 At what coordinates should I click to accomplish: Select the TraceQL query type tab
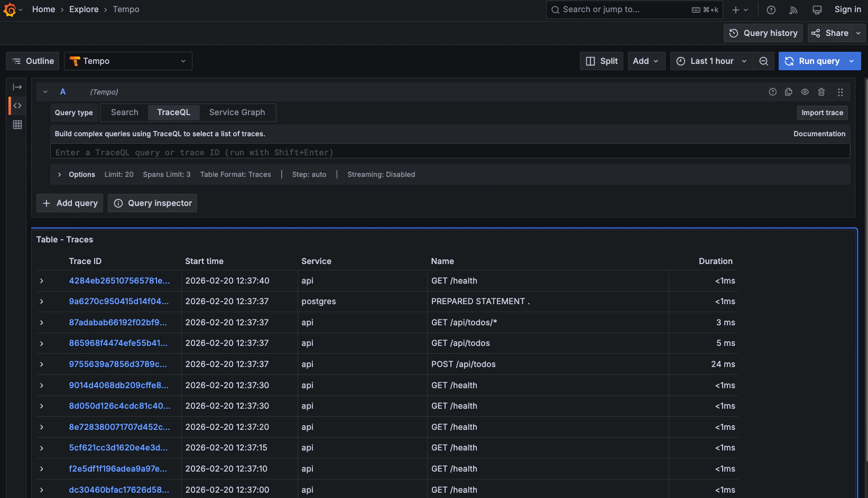(173, 112)
